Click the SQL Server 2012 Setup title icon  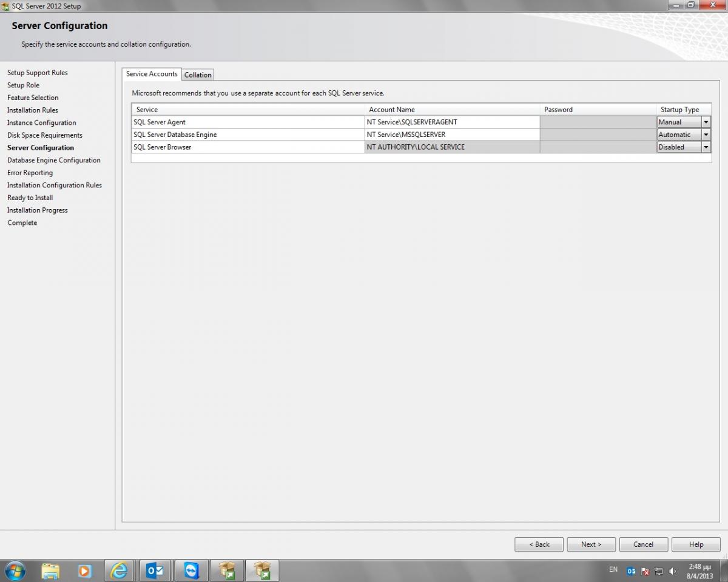pyautogui.click(x=5, y=6)
